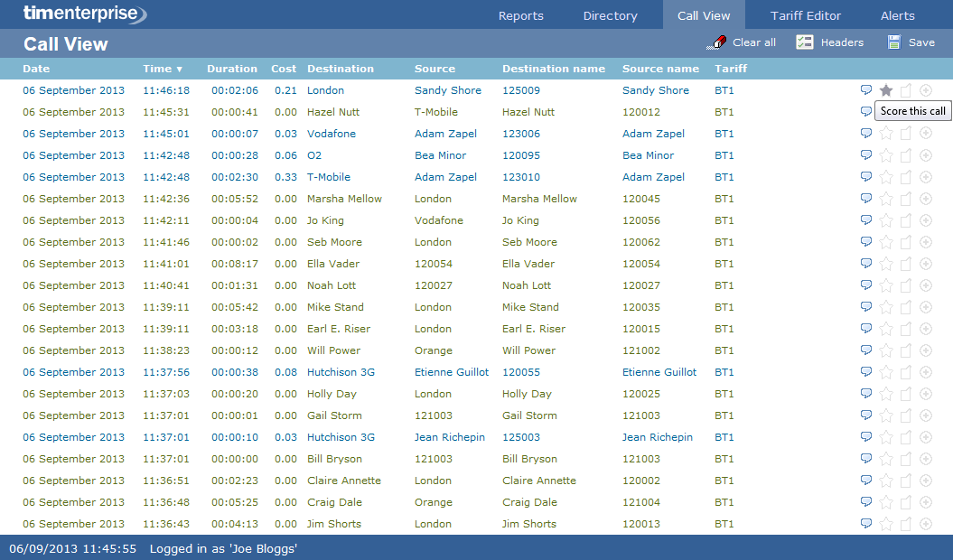Click the Logged in as 'Joe Bloggs' status text

click(224, 548)
